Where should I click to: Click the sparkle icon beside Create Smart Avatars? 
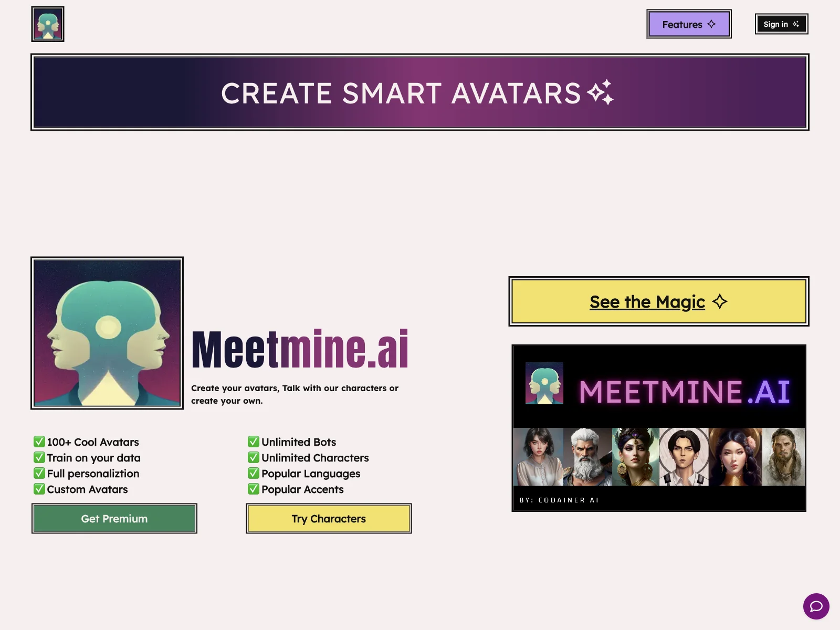click(601, 92)
